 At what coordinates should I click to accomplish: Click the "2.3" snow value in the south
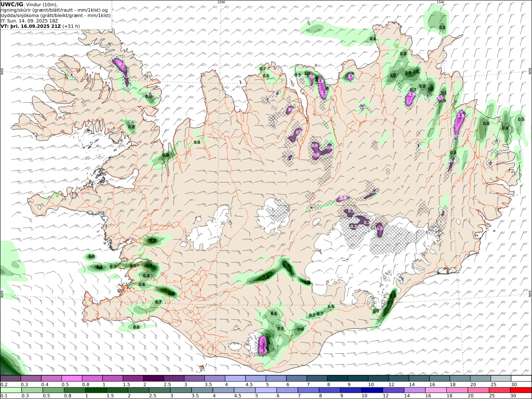[x=264, y=351]
